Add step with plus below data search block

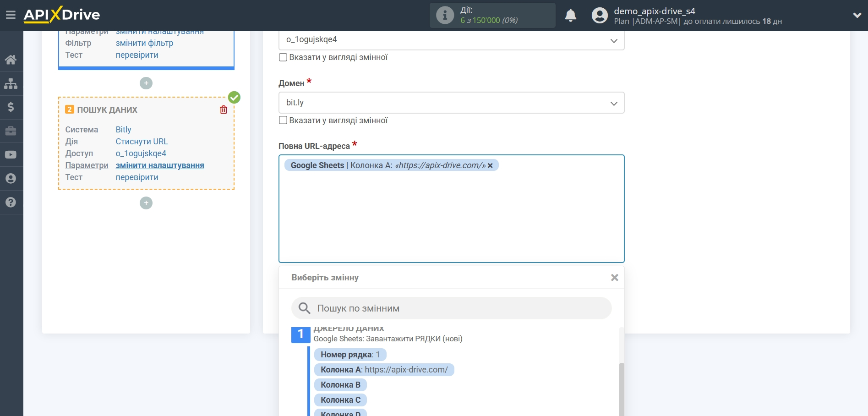click(146, 203)
